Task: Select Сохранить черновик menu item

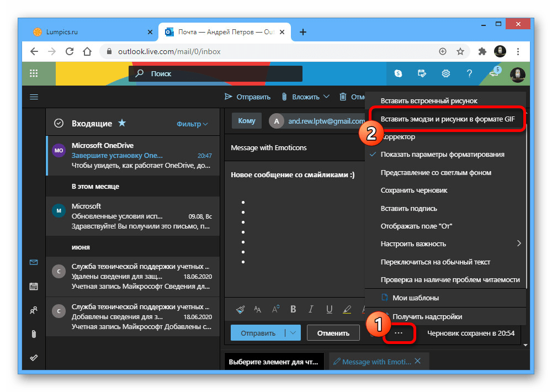Action: pyautogui.click(x=445, y=190)
